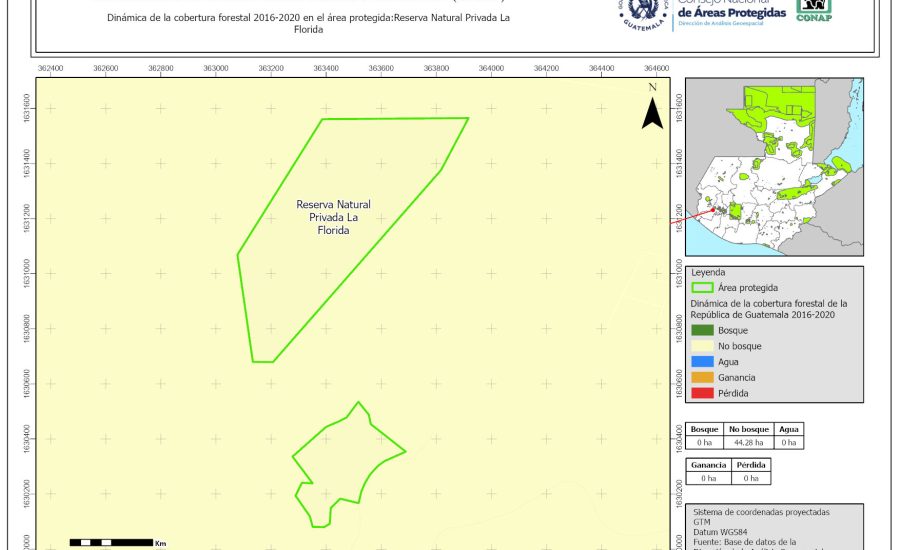Pick the Ganancia orange legend swatch
Screen dimensions: 900x550
point(703,377)
